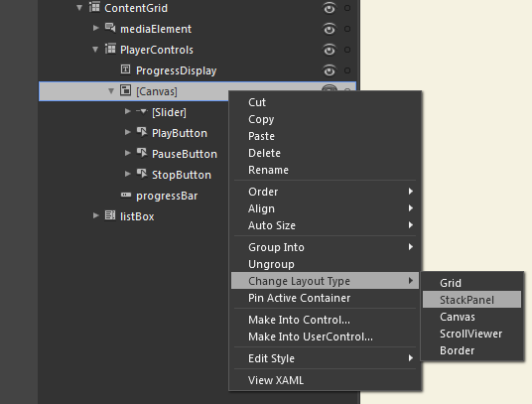Collapse the ContentGrid tree node
532x404 pixels.
[x=79, y=8]
